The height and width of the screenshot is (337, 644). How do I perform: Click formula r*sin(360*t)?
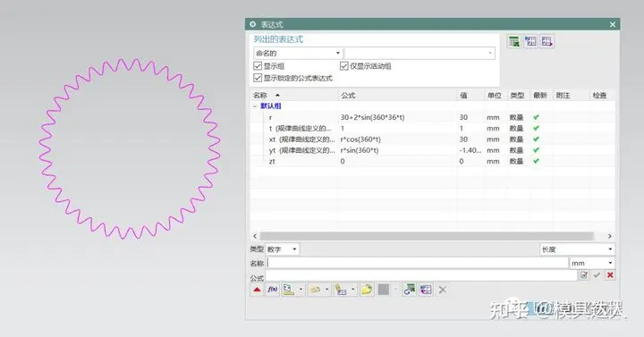pyautogui.click(x=360, y=150)
